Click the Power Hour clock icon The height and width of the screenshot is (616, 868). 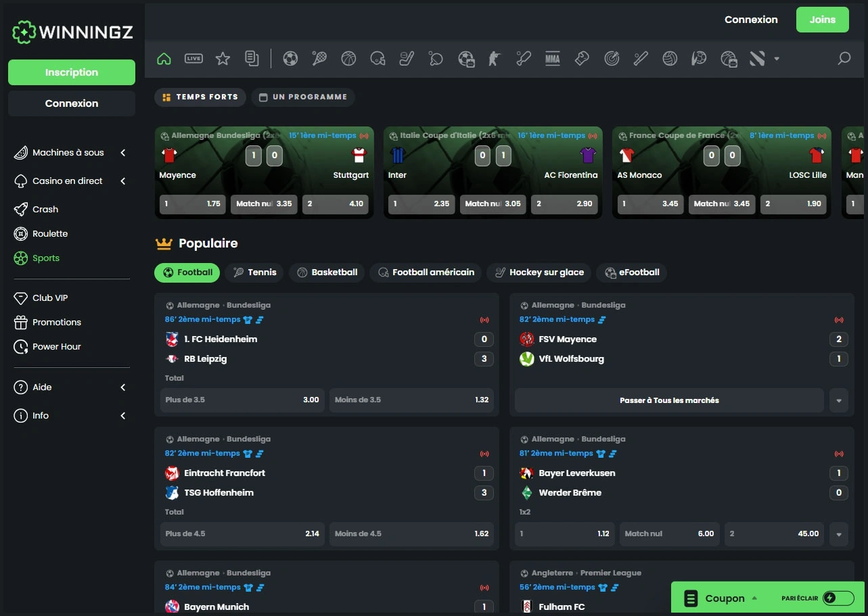[21, 347]
